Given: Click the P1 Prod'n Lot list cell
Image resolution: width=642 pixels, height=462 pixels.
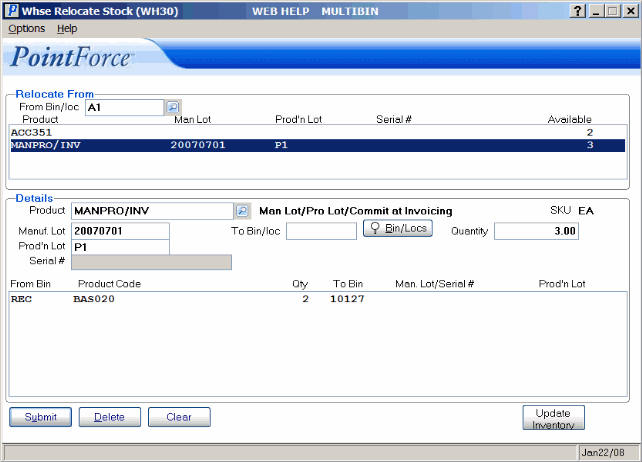Looking at the screenshot, I should point(281,145).
